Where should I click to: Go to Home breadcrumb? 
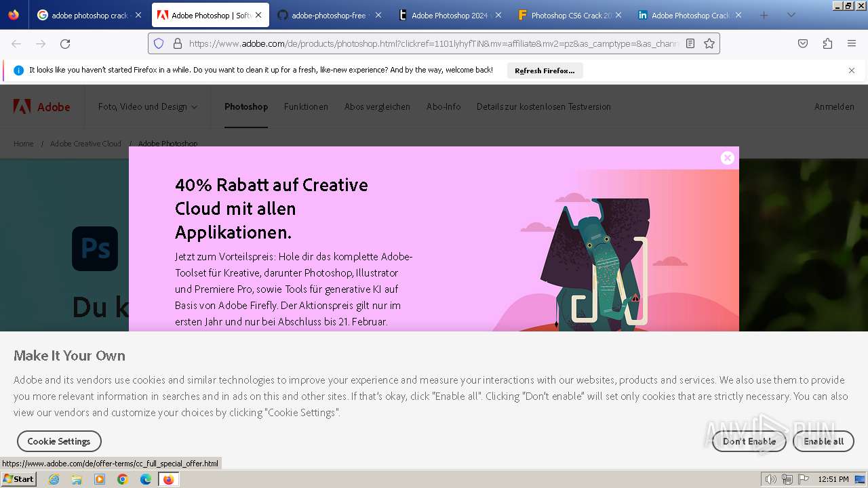coord(24,144)
